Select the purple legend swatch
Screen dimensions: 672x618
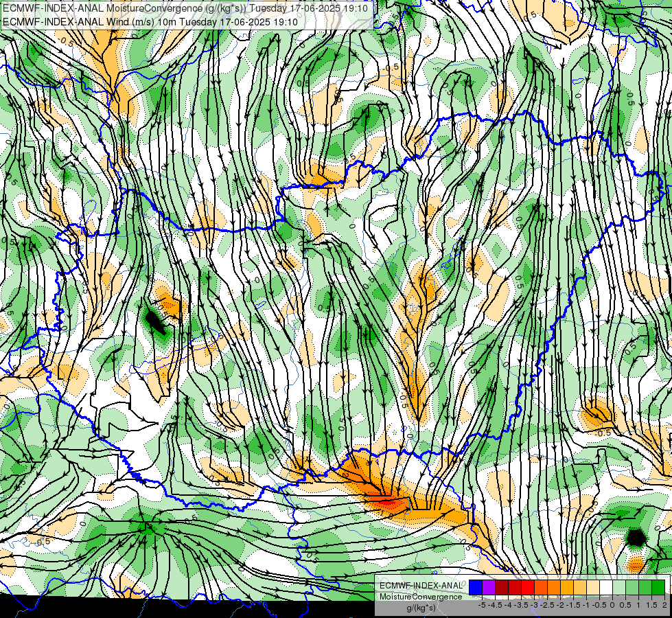pyautogui.click(x=489, y=588)
